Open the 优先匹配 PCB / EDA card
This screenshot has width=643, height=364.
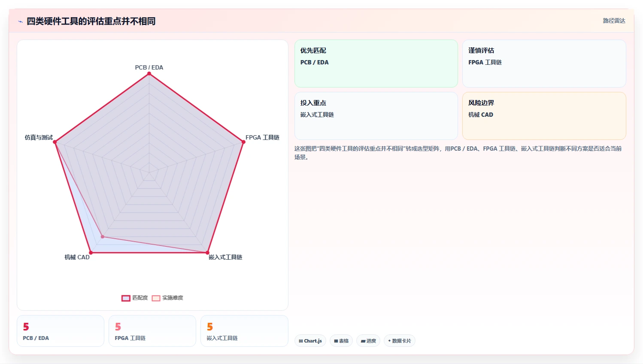click(376, 64)
